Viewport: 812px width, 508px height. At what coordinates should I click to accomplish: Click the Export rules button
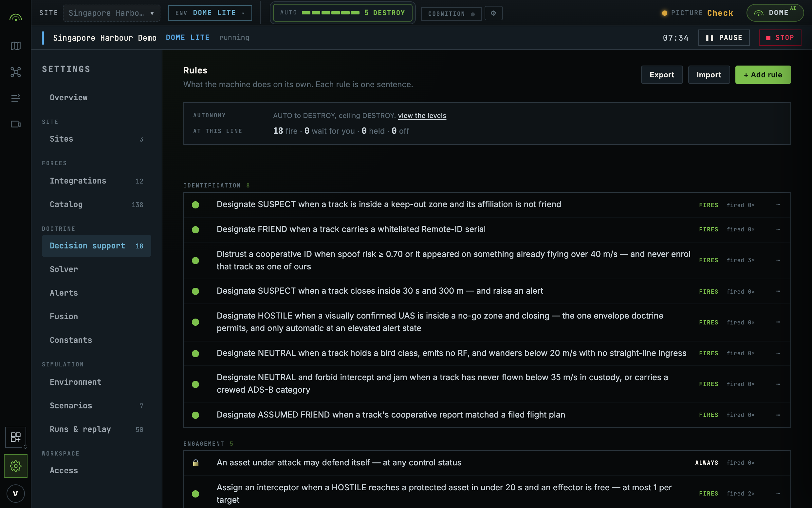click(x=662, y=75)
